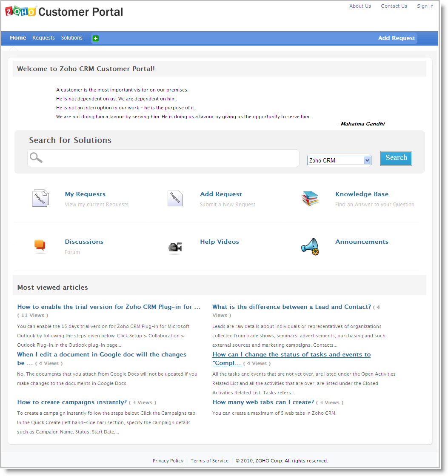Open article about Lead and Contact difference

tap(292, 307)
